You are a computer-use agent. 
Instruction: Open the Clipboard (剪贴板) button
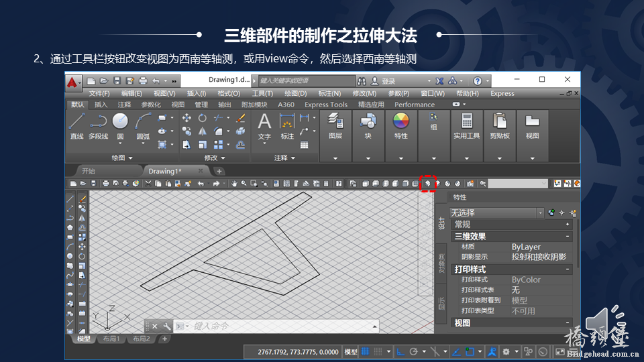499,127
